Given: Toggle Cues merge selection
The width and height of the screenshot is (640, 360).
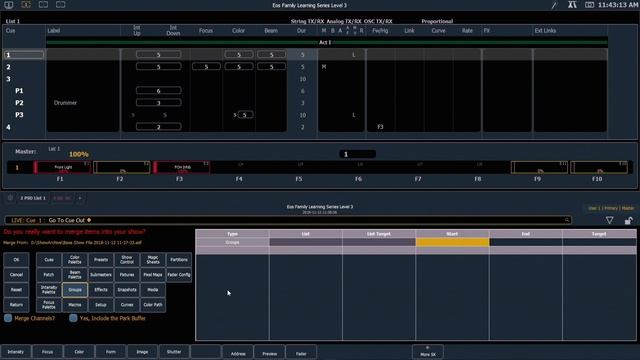Looking at the screenshot, I should (x=49, y=260).
